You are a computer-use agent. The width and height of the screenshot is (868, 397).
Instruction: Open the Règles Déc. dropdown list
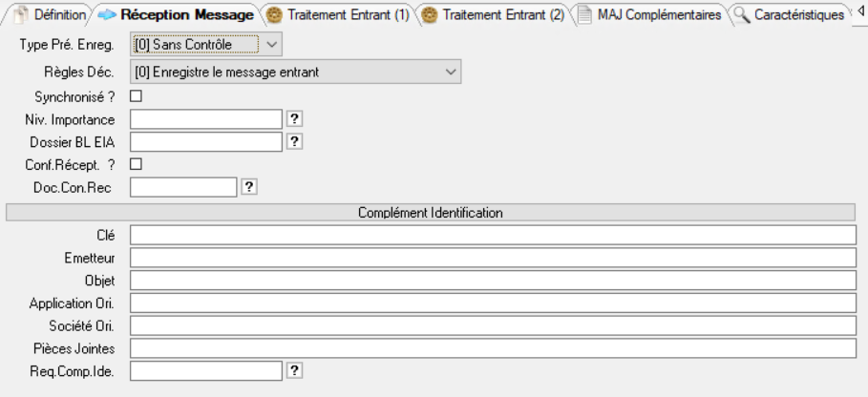(451, 72)
